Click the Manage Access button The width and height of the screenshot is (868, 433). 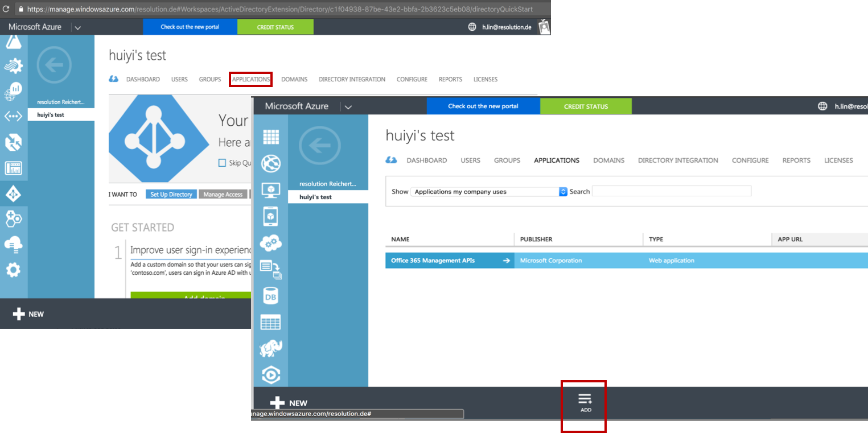point(223,194)
